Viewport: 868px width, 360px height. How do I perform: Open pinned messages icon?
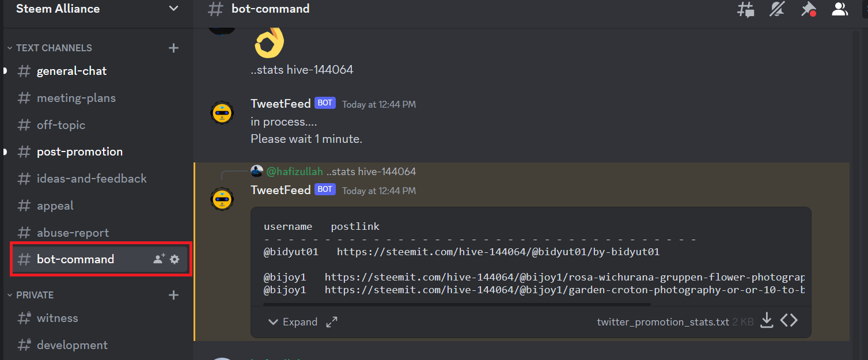pyautogui.click(x=809, y=9)
